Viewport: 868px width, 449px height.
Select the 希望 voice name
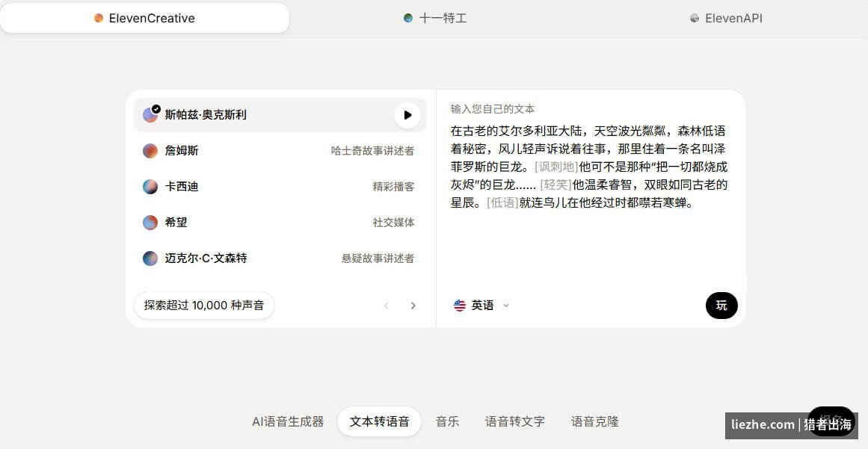click(176, 223)
